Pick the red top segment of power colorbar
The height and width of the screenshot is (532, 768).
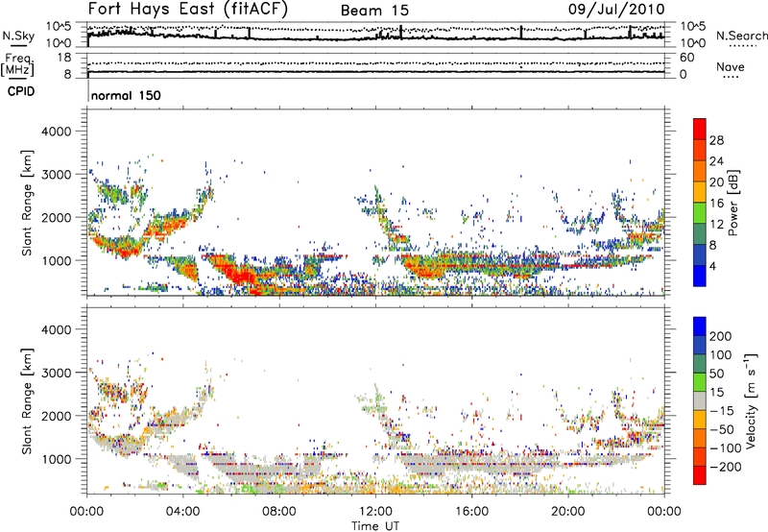(x=700, y=129)
